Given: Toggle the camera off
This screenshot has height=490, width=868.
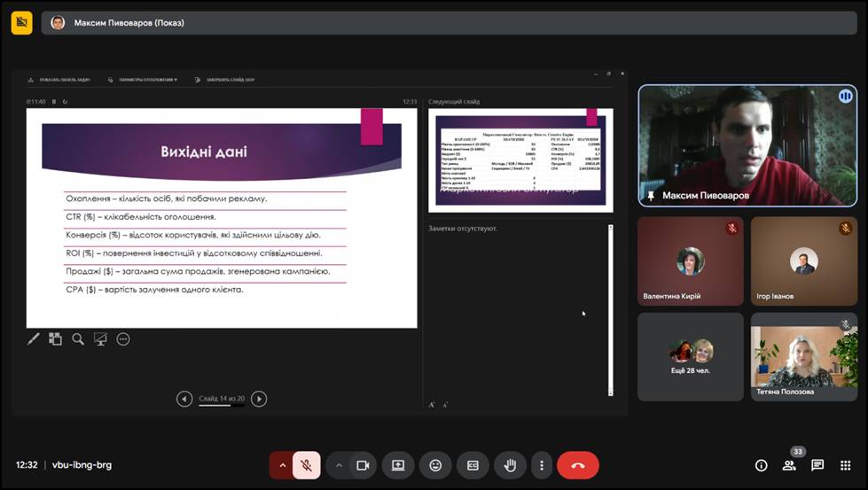Looking at the screenshot, I should click(363, 465).
